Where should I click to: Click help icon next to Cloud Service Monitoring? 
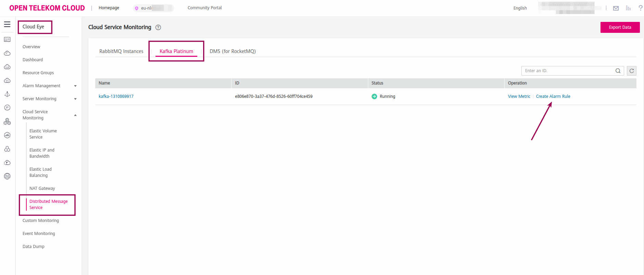[158, 27]
